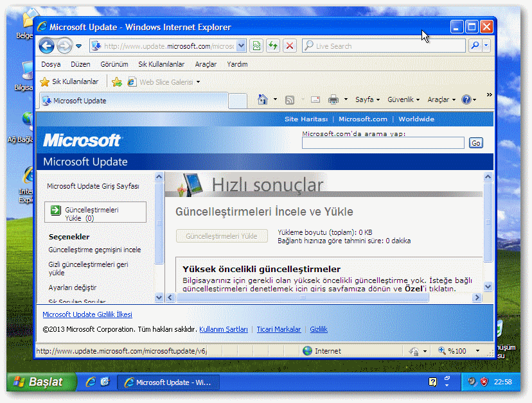
Task: Run search with the magnifier button
Action: [475, 46]
